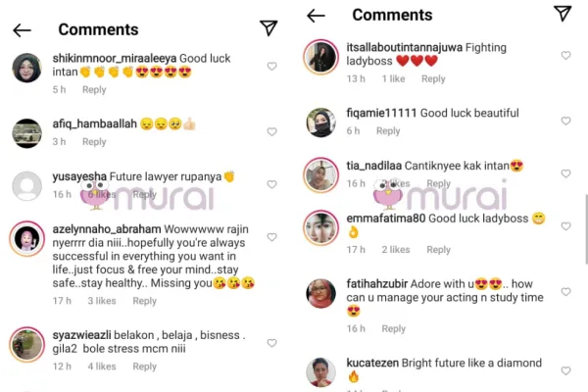Like itsallaboutintannajuwa's Fighting ladyboss comment
This screenshot has height=392, width=588.
pyautogui.click(x=565, y=55)
